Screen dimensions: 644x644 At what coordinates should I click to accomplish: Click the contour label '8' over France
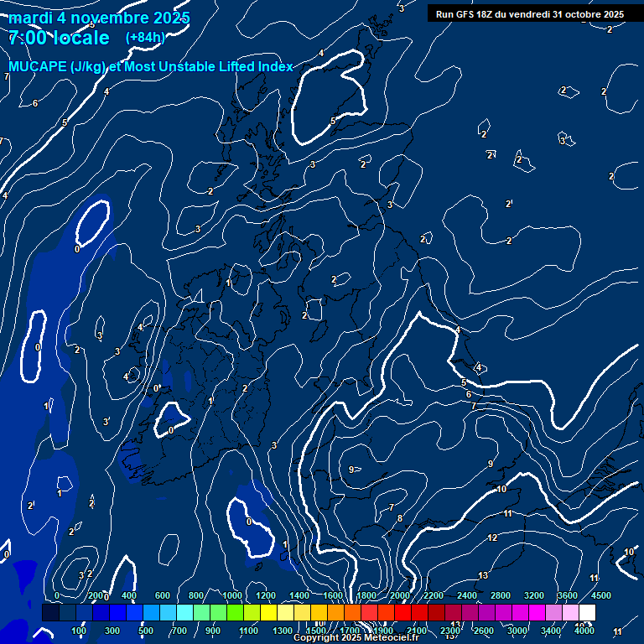pyautogui.click(x=400, y=518)
